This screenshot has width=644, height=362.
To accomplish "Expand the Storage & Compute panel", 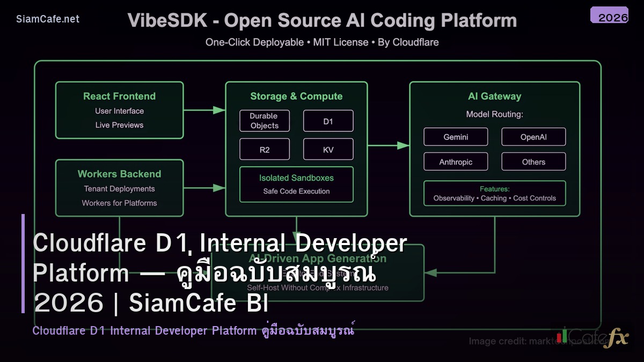I will [296, 96].
